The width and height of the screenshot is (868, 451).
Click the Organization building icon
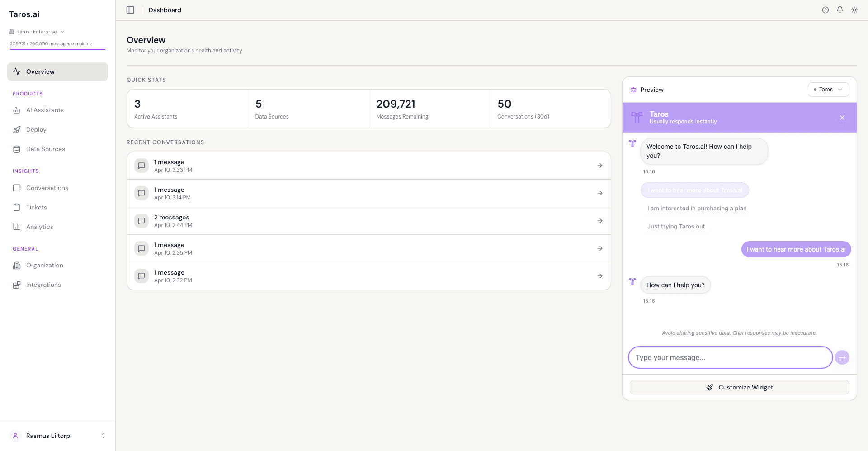point(17,266)
